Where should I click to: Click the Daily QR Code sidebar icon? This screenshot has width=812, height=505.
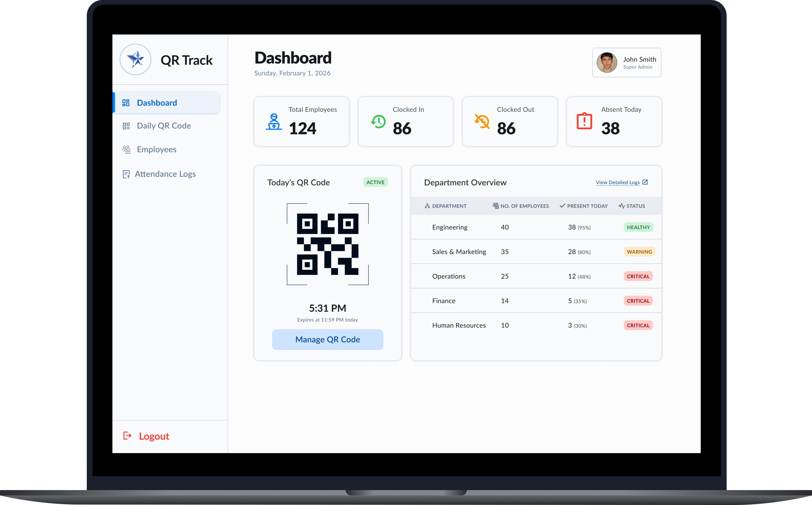(x=126, y=126)
